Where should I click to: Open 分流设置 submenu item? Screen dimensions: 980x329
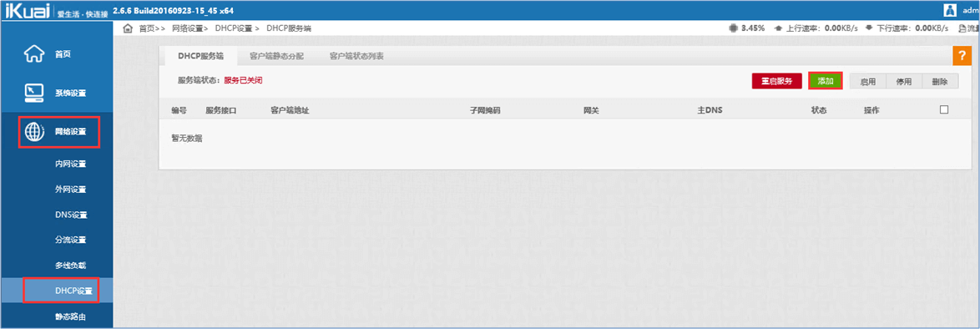point(71,240)
